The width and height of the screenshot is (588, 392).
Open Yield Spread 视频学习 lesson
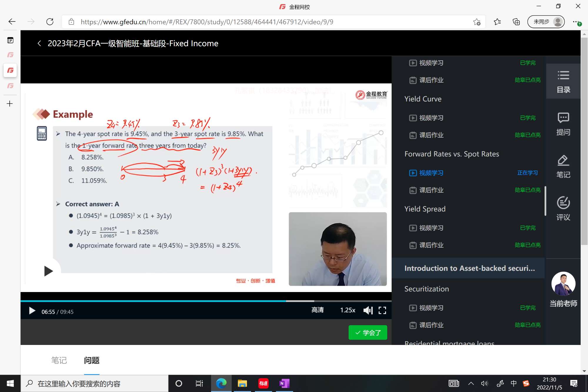click(431, 228)
